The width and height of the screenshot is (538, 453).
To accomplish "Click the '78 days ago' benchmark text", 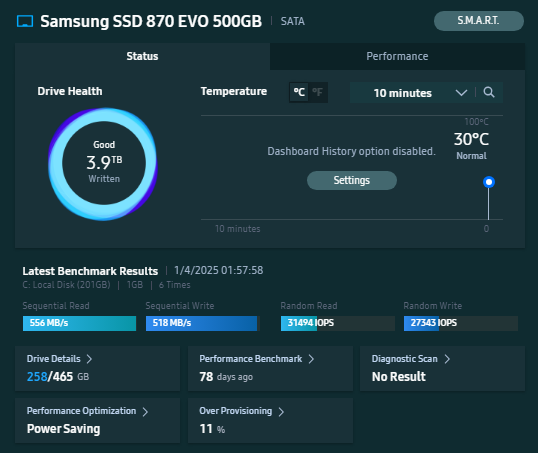I will pyautogui.click(x=226, y=377).
